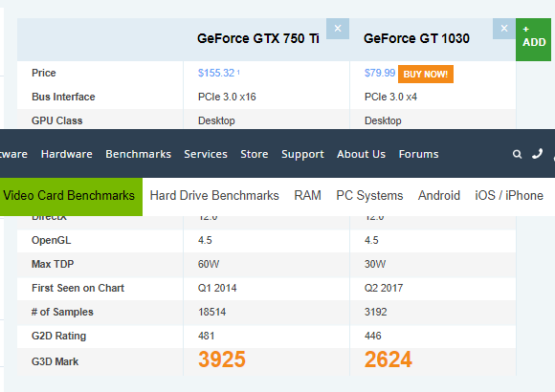Open the Benchmarks menu
The width and height of the screenshot is (555, 392).
[139, 154]
